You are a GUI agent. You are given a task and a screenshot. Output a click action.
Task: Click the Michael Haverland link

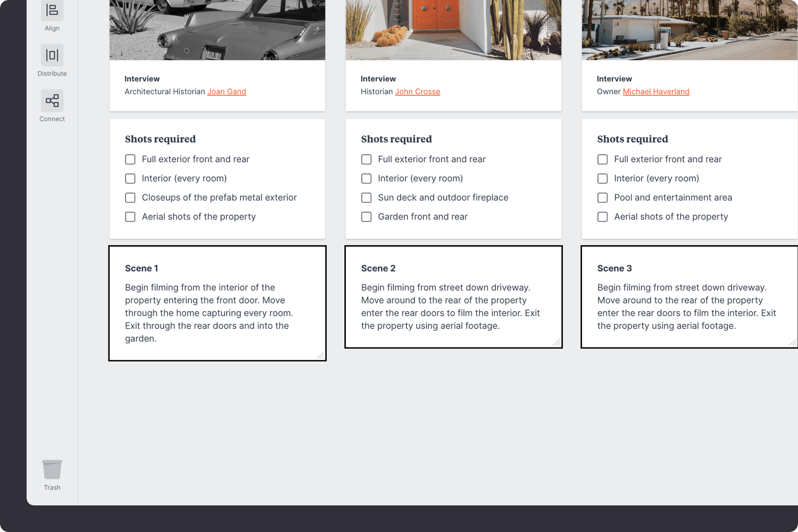[656, 92]
